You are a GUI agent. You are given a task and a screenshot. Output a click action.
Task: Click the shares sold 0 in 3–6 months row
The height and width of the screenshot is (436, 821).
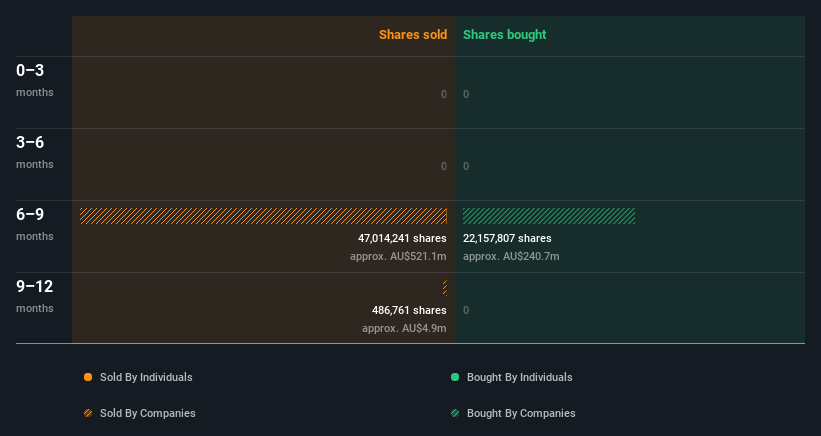[x=444, y=166]
